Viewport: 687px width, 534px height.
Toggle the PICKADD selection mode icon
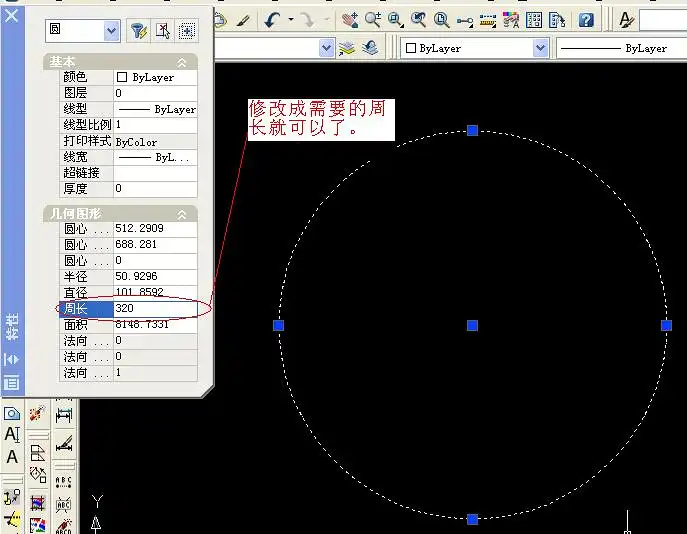point(186,31)
